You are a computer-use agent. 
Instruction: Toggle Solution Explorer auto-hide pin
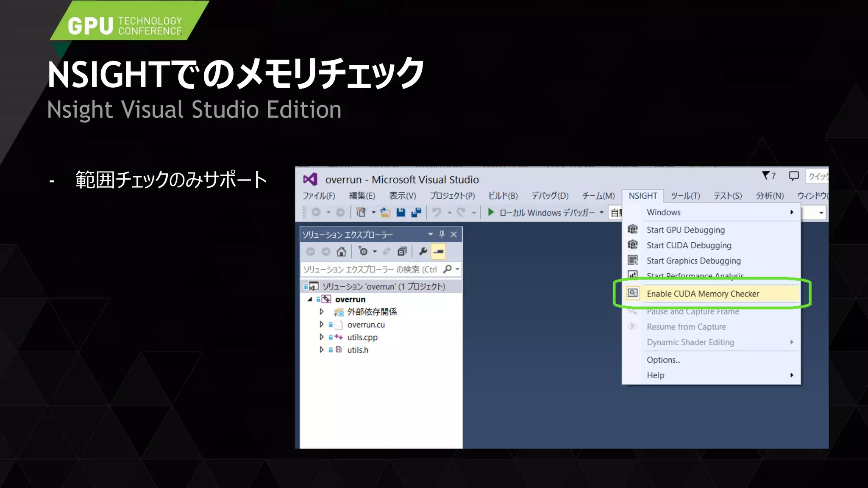click(442, 234)
